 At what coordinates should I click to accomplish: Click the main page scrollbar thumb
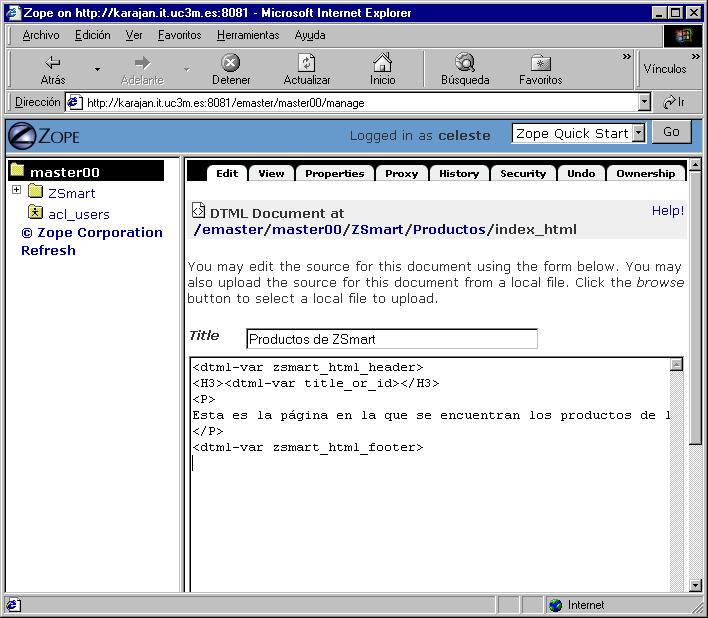pos(695,308)
